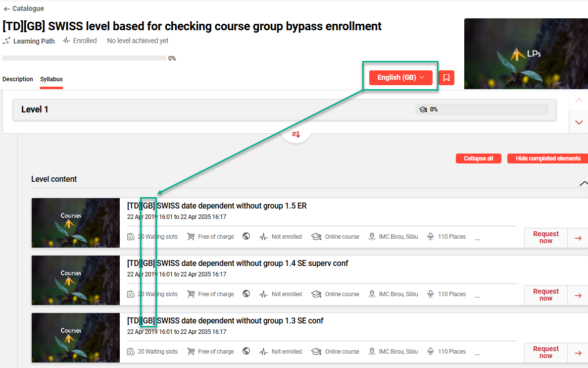Click arrow icon for 1.4 SE superv conf
The image size is (588, 368).
coord(578,295)
